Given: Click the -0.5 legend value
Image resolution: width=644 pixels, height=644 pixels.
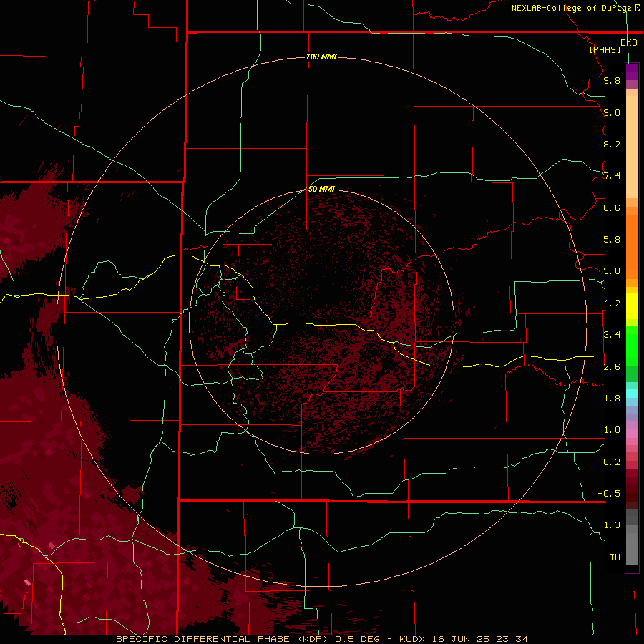Looking at the screenshot, I should point(609,494).
